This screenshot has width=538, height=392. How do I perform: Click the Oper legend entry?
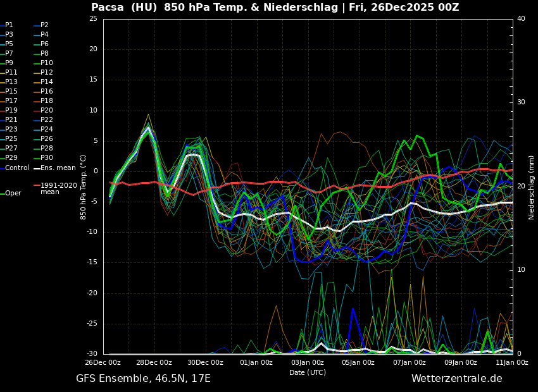click(x=13, y=193)
